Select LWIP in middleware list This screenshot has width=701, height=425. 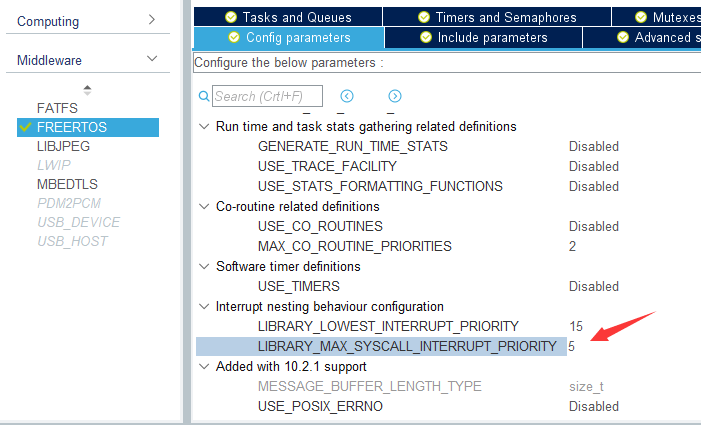[x=54, y=165]
